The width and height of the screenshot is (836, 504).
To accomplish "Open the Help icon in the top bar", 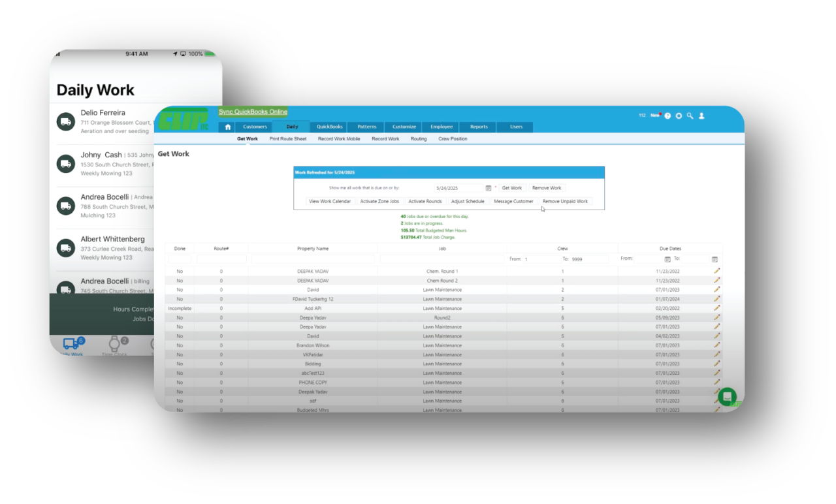I will [667, 116].
